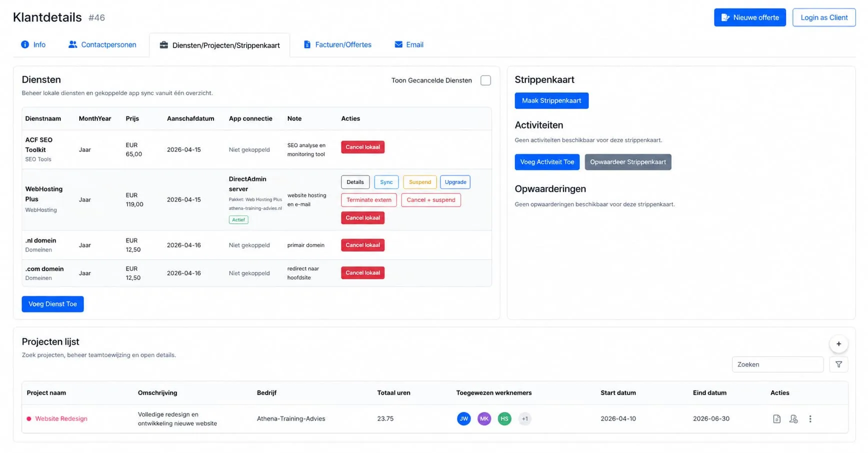Viewport: 868px width, 453px height.
Task: Toggle Toon Gecancelde Diensten checkbox
Action: (x=485, y=80)
